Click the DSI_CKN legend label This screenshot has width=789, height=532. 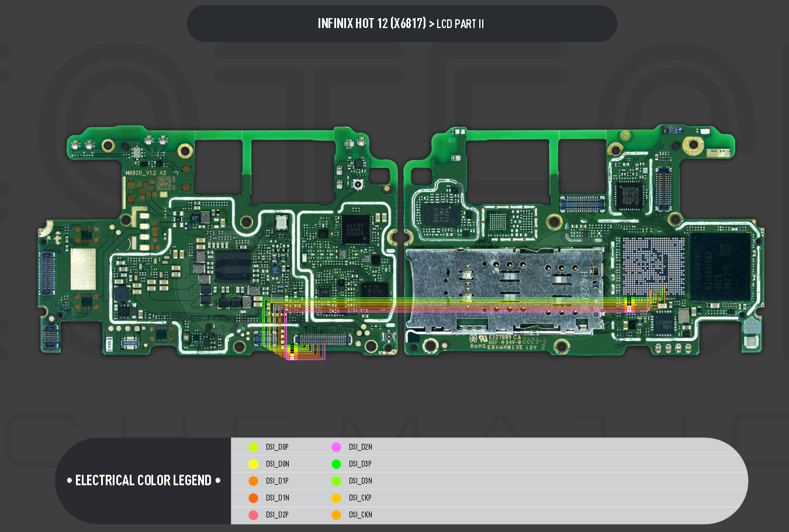(361, 515)
